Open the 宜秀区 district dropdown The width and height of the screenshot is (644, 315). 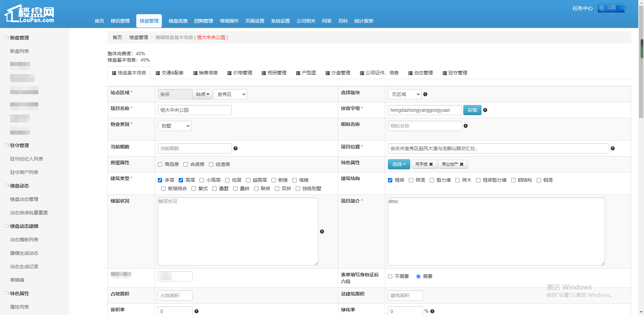tap(230, 94)
